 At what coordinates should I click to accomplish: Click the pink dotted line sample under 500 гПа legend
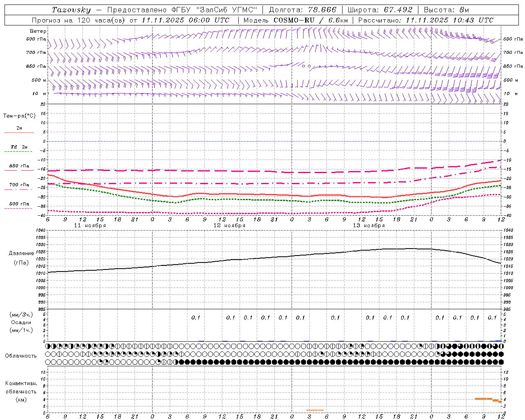point(18,208)
